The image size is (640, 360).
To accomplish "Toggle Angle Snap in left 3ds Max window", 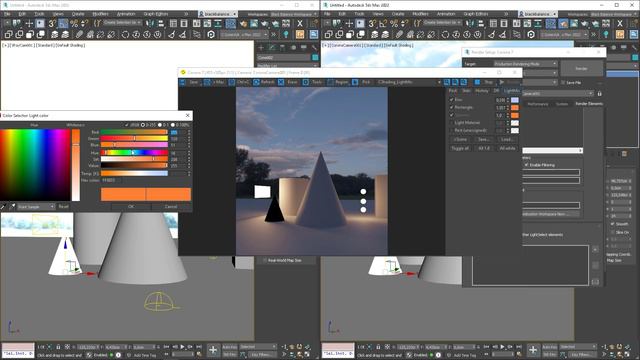I will tap(63, 24).
